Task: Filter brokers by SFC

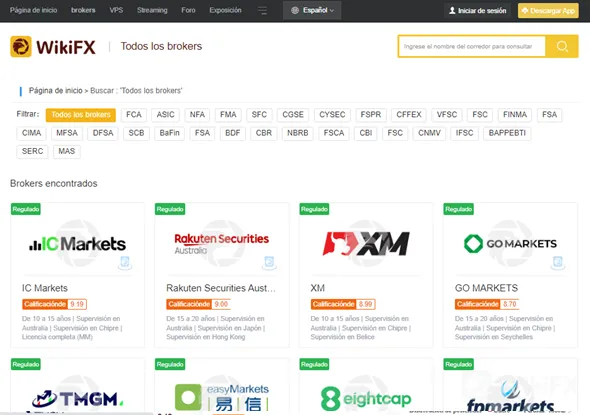Action: [x=259, y=115]
